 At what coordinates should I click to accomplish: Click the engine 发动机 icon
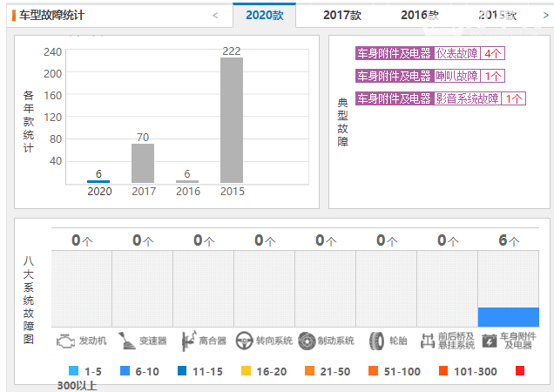coord(65,341)
